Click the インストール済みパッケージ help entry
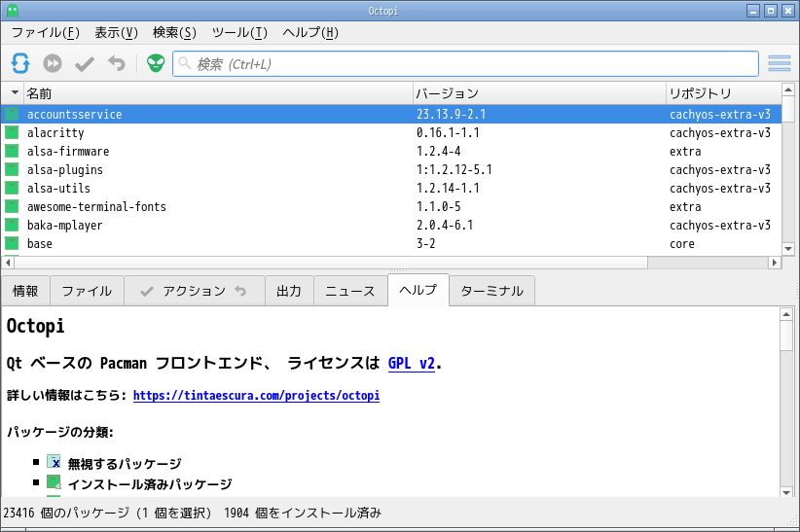 (x=150, y=484)
